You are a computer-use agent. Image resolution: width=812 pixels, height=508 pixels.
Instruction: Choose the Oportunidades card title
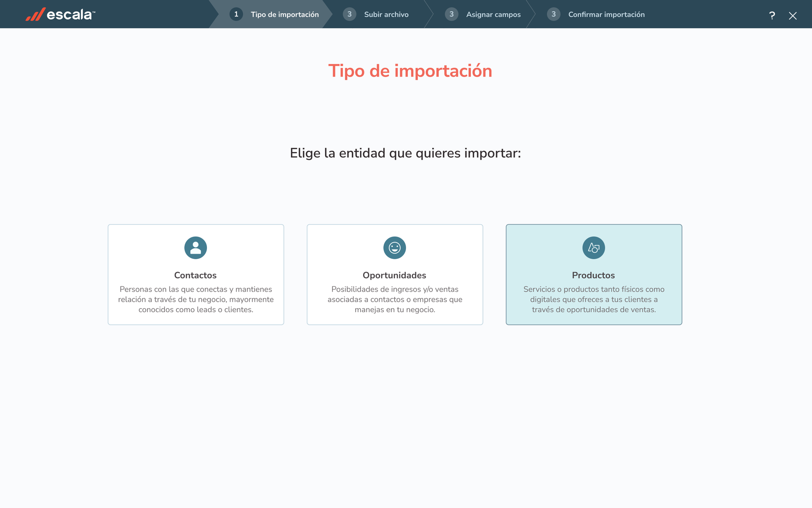(395, 275)
